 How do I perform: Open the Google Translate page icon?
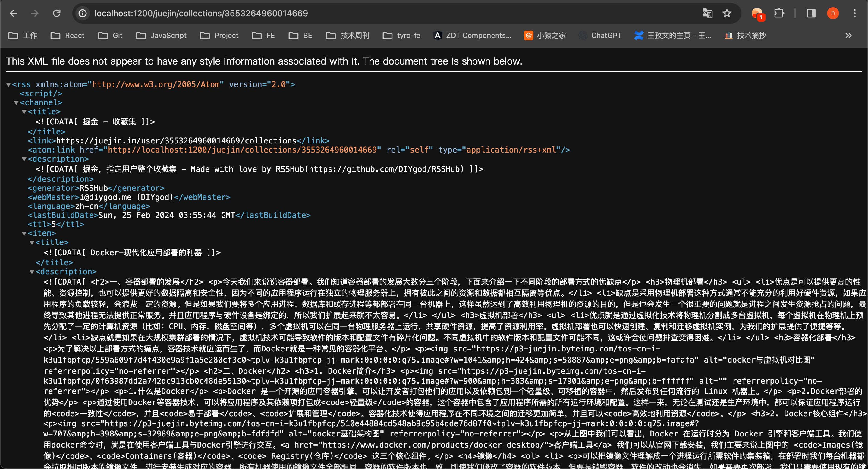click(x=707, y=14)
